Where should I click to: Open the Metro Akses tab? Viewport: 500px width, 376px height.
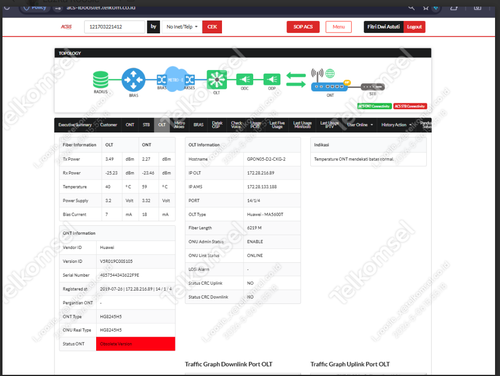[179, 125]
